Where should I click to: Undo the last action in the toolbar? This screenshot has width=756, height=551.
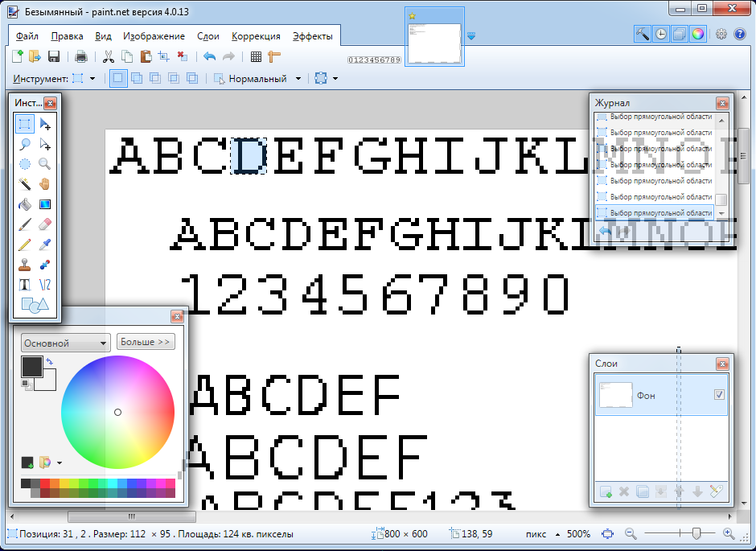click(x=209, y=57)
